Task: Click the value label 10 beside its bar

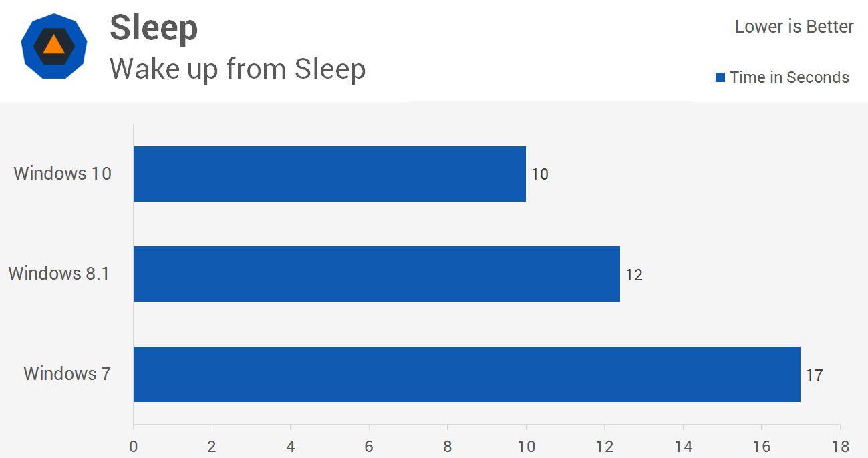Action: 540,174
